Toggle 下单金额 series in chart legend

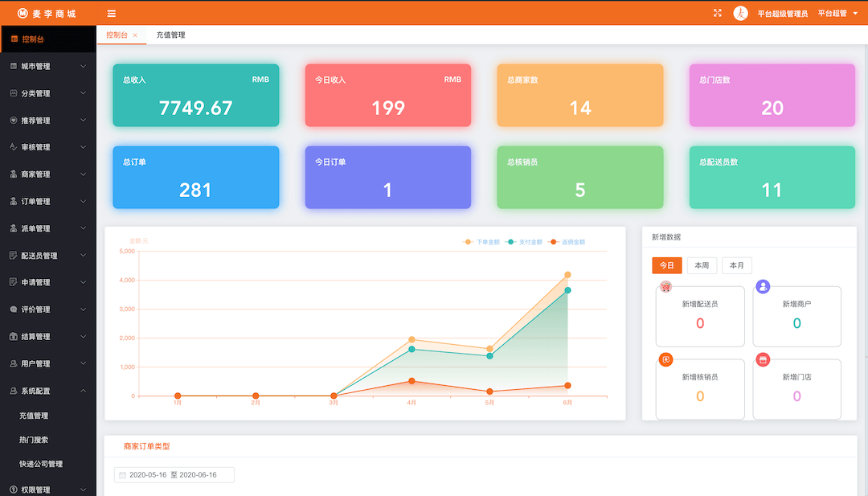coord(481,242)
